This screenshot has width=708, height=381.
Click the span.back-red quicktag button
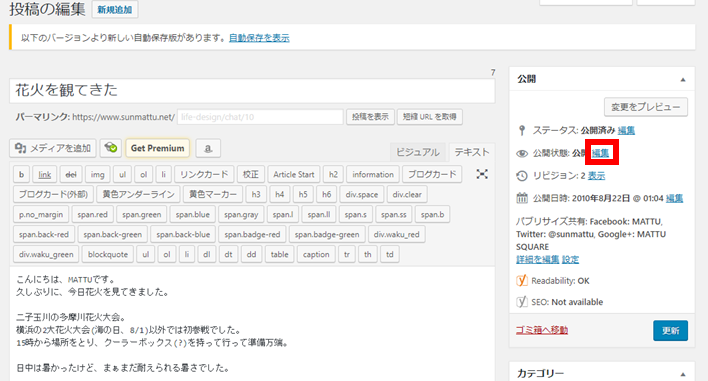[x=44, y=234]
